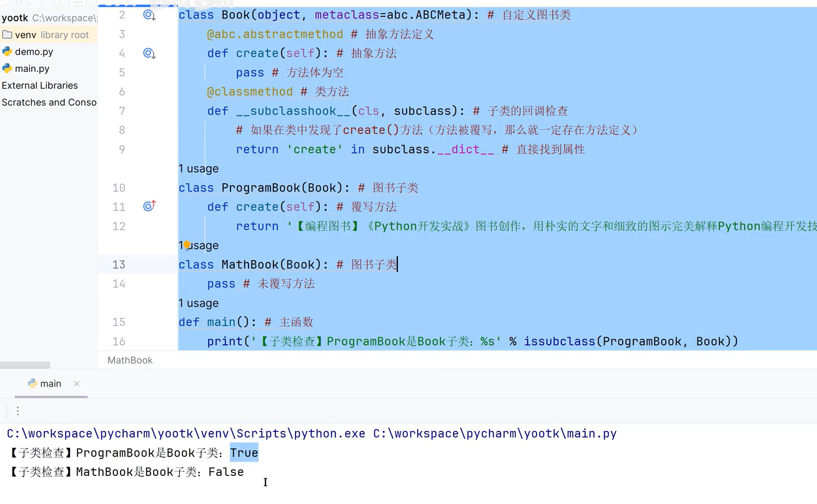Switch to the main tab in the Run window
This screenshot has width=817, height=504.
click(x=50, y=383)
